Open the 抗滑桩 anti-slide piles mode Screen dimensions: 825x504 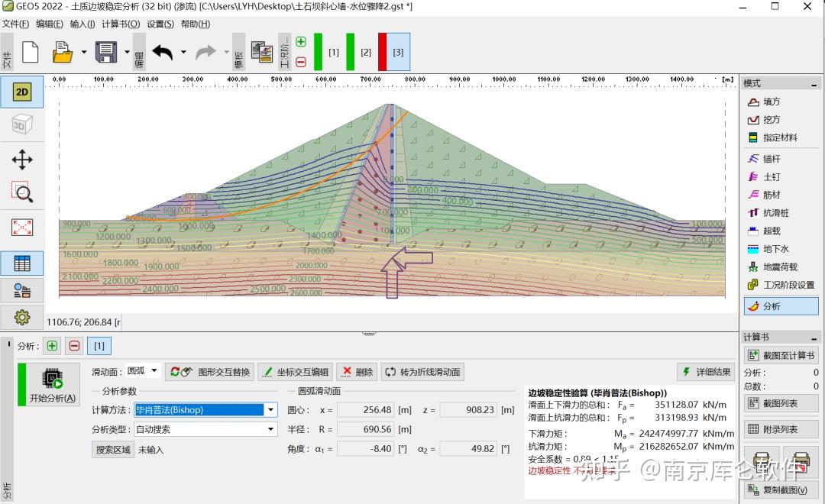781,212
